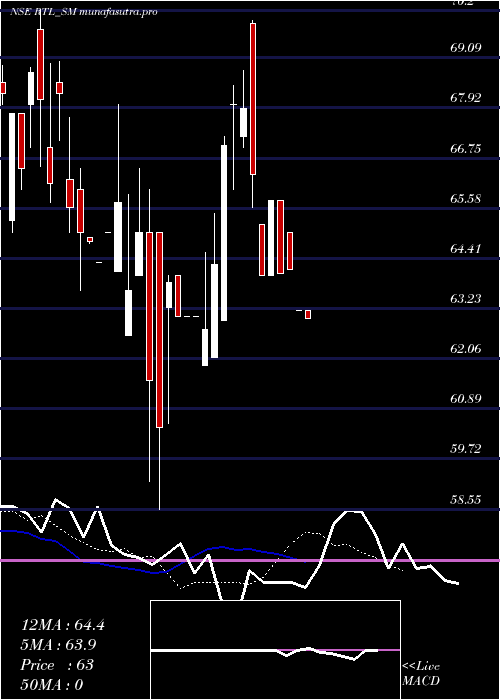Click the 64.41 price axis label
The image size is (500, 700).
466,249
